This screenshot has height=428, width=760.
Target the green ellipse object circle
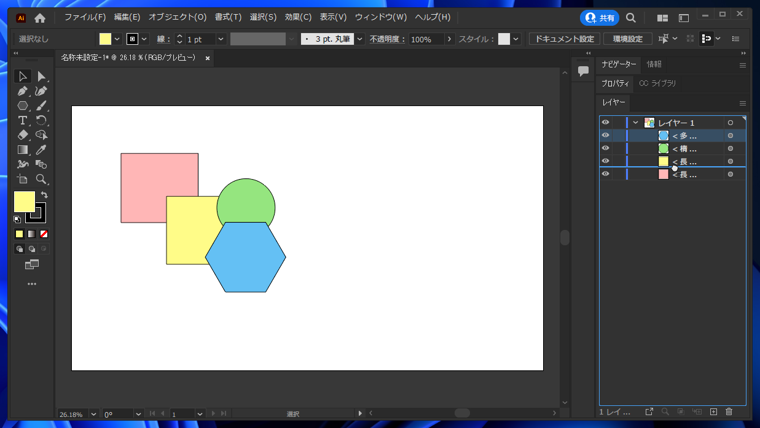[730, 148]
